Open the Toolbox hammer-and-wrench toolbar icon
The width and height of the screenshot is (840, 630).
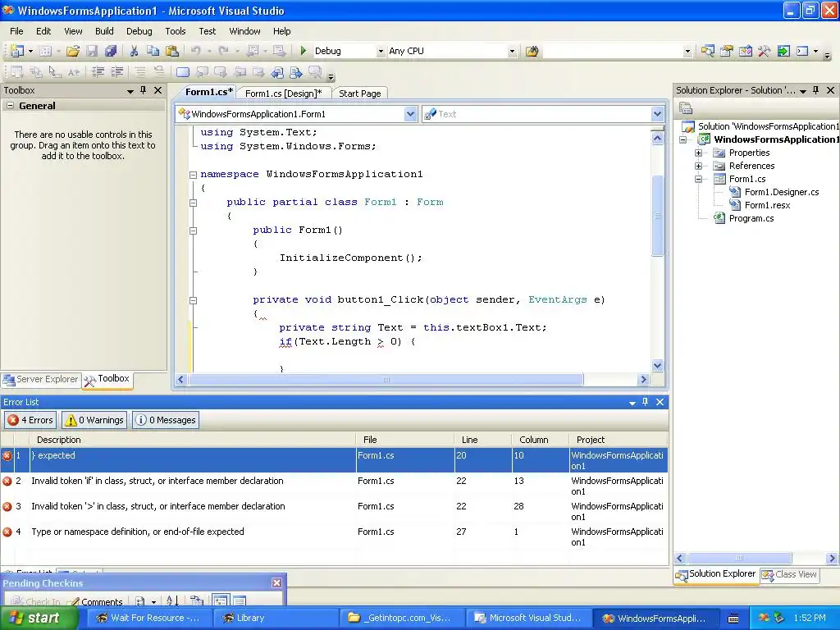coord(764,52)
